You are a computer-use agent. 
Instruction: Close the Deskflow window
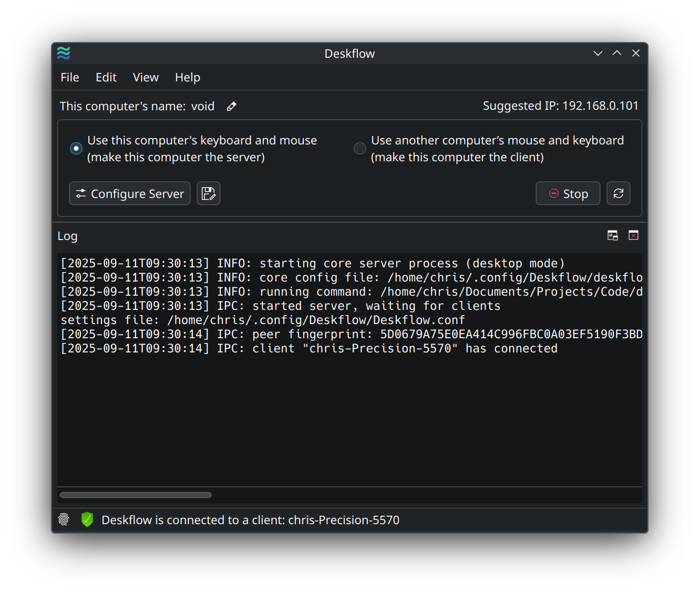pyautogui.click(x=636, y=53)
